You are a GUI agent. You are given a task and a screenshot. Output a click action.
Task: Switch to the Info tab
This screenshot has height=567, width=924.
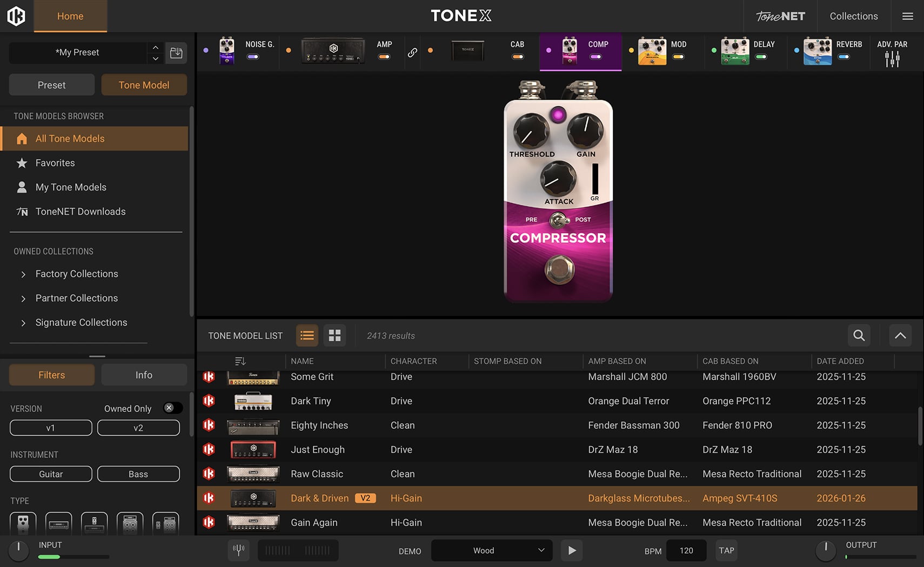click(x=144, y=375)
